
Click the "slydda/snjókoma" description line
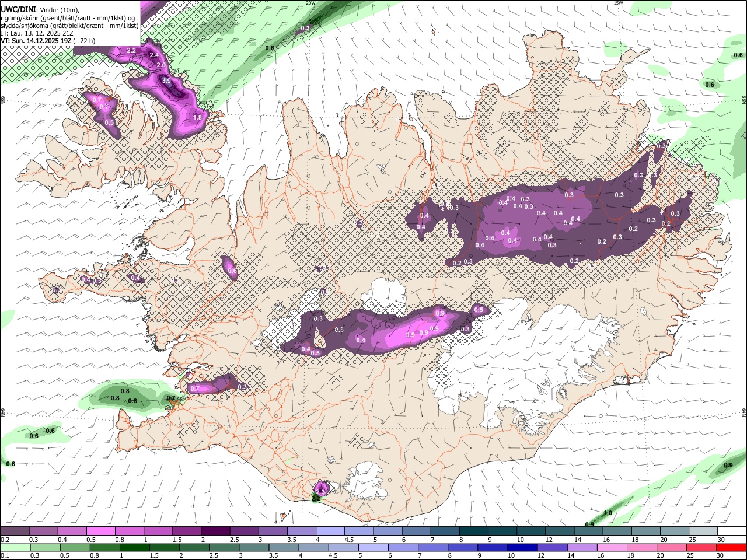tap(70, 26)
